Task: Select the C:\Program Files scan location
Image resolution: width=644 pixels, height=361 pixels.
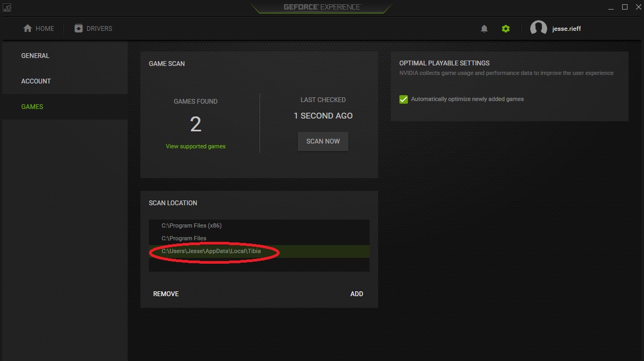Action: [x=184, y=239]
